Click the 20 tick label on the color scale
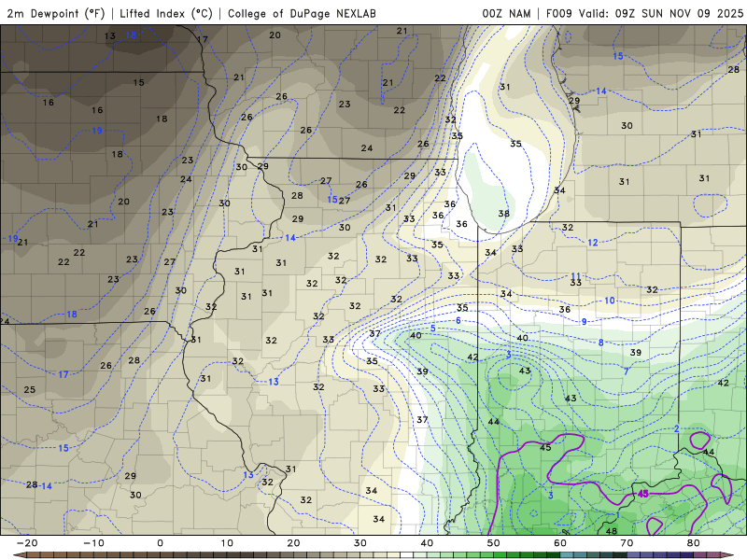 [x=293, y=543]
